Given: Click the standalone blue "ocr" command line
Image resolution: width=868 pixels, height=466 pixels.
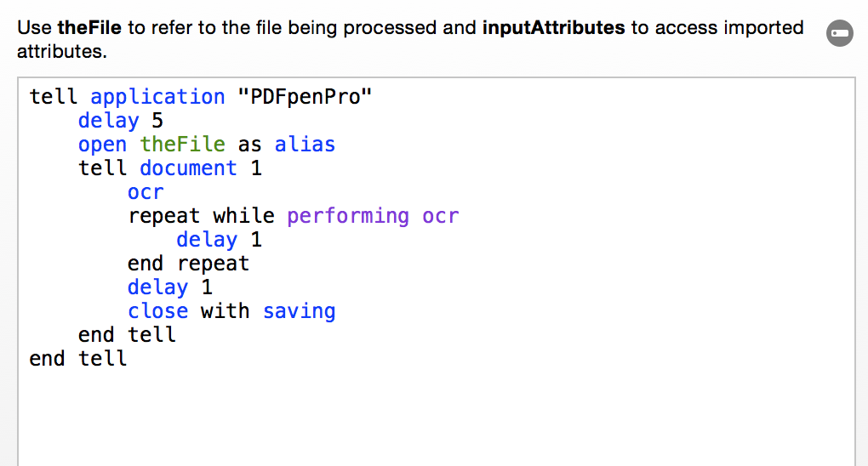Looking at the screenshot, I should 146,192.
